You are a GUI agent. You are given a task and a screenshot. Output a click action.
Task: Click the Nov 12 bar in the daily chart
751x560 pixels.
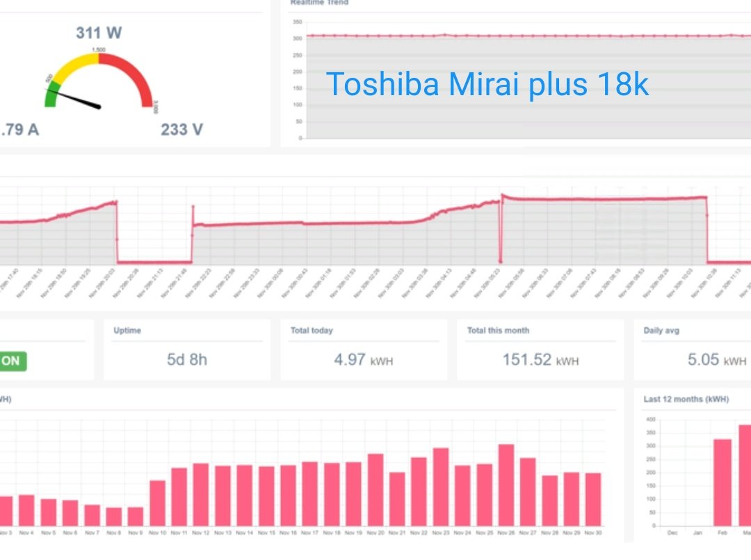tap(201, 495)
